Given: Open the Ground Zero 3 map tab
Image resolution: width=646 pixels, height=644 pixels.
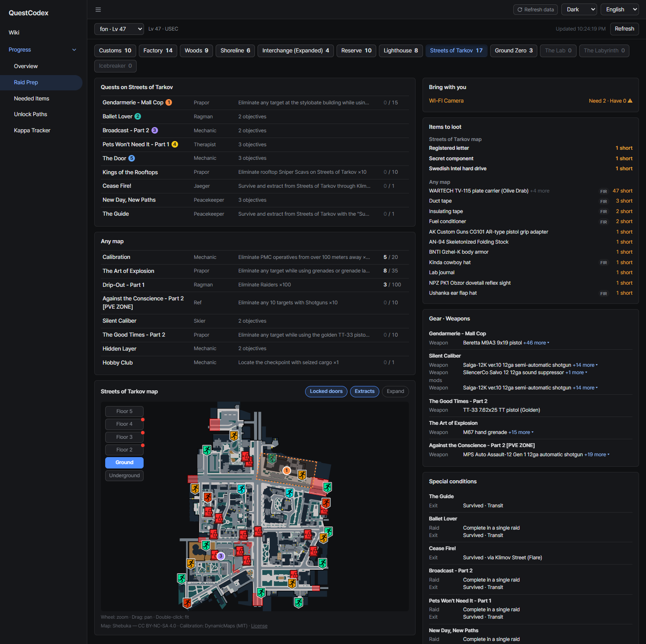Looking at the screenshot, I should [x=514, y=51].
